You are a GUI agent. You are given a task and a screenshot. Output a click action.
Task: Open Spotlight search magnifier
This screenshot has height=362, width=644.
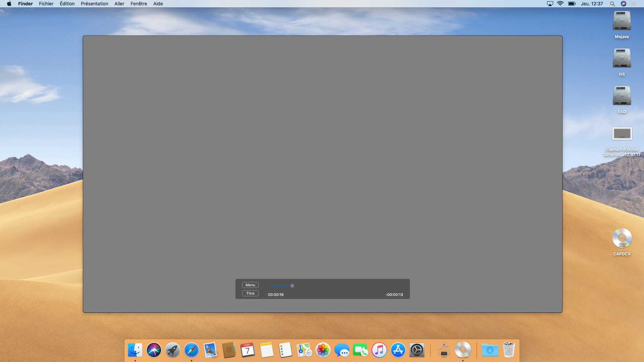pos(612,4)
